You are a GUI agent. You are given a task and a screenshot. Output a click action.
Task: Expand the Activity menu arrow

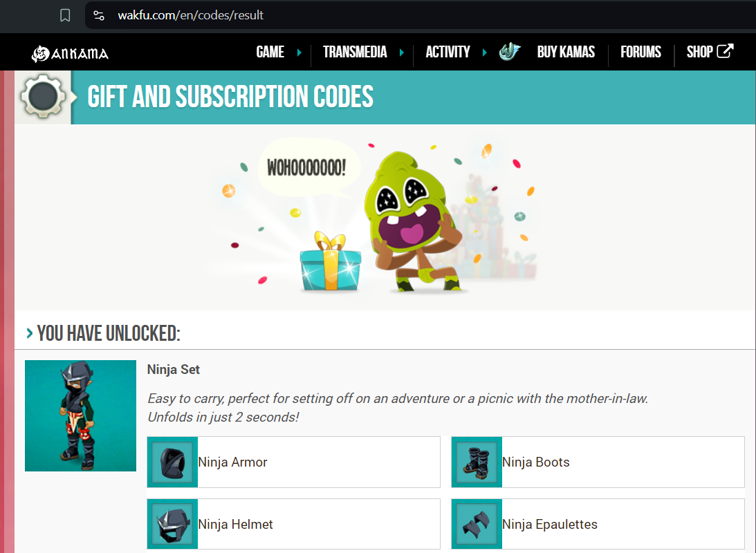(x=485, y=52)
